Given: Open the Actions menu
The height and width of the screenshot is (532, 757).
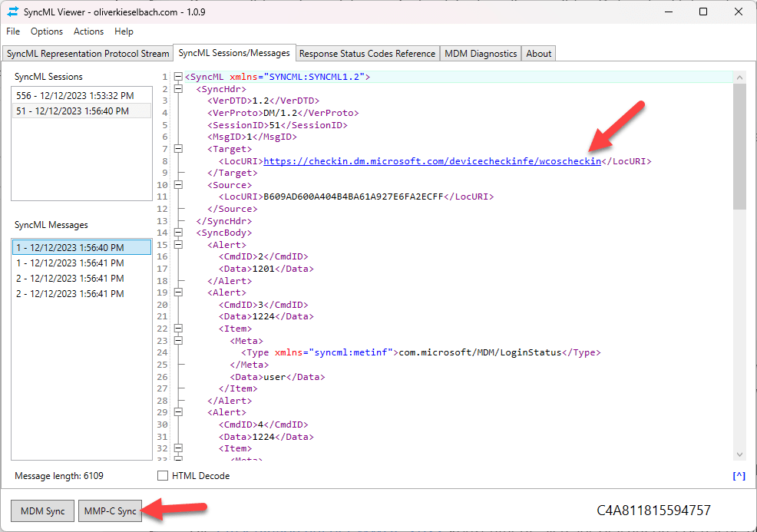Looking at the screenshot, I should click(x=88, y=31).
